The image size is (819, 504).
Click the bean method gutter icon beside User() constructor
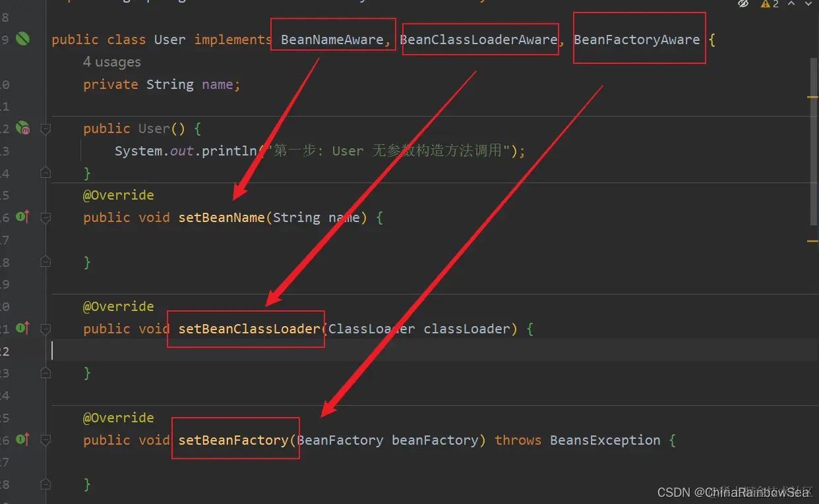[22, 128]
